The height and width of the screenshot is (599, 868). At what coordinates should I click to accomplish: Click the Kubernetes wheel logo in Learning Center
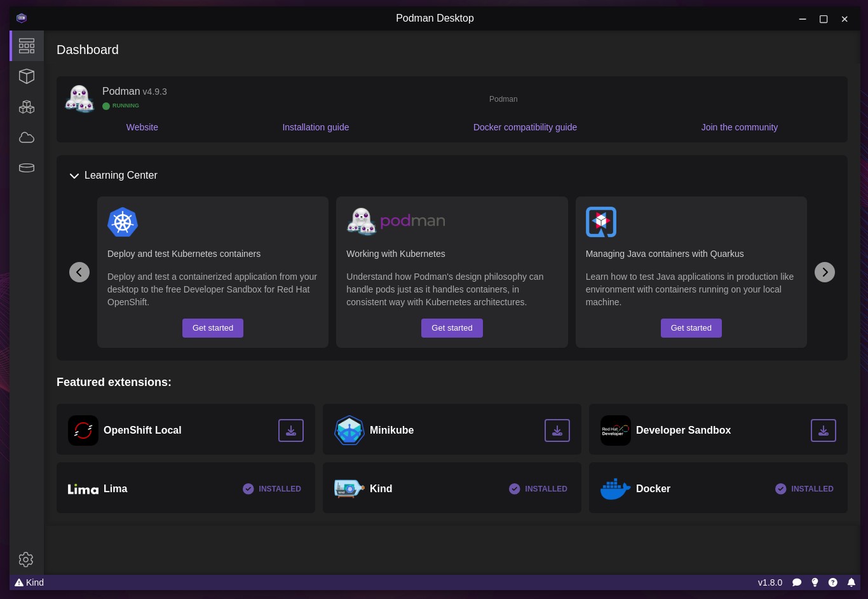[123, 223]
